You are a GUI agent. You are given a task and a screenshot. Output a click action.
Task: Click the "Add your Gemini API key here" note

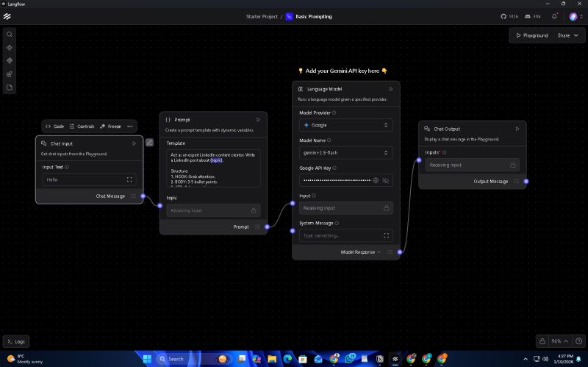click(x=343, y=71)
